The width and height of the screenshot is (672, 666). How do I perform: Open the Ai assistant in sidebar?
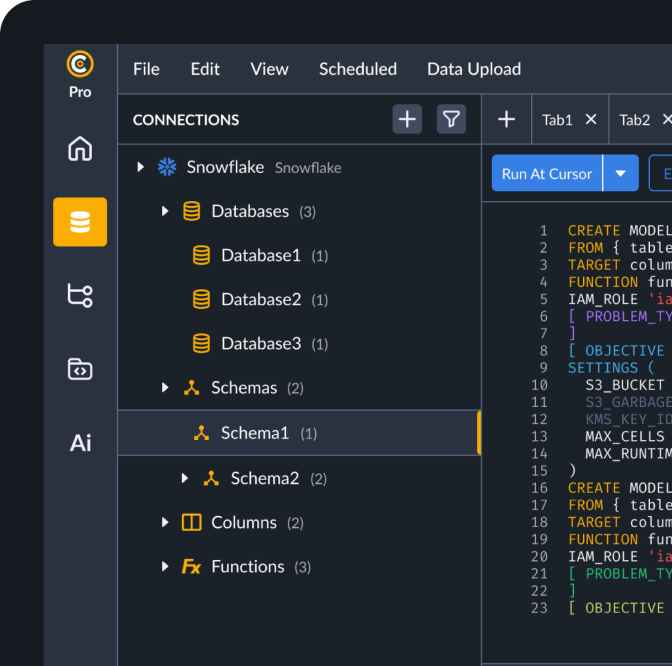coord(80,443)
